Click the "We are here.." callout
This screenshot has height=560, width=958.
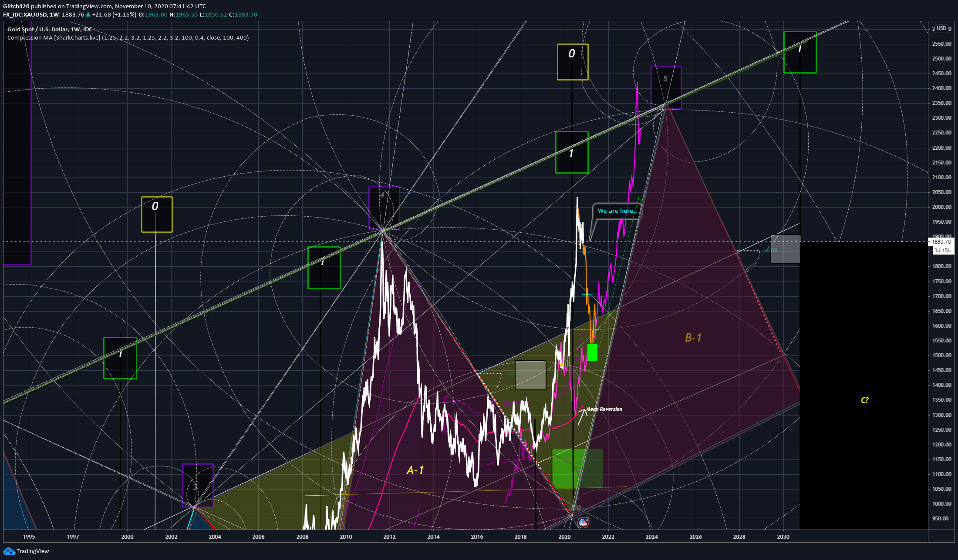(617, 211)
